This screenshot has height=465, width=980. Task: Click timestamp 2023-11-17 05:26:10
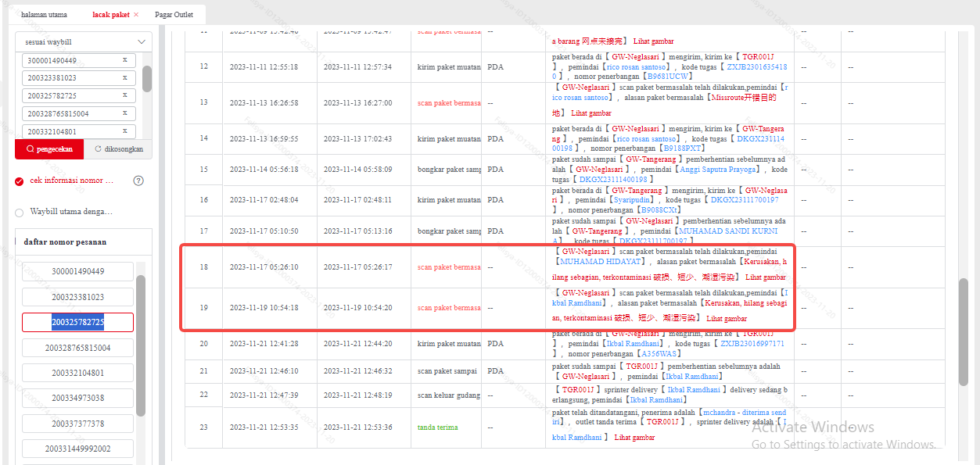[x=264, y=267]
